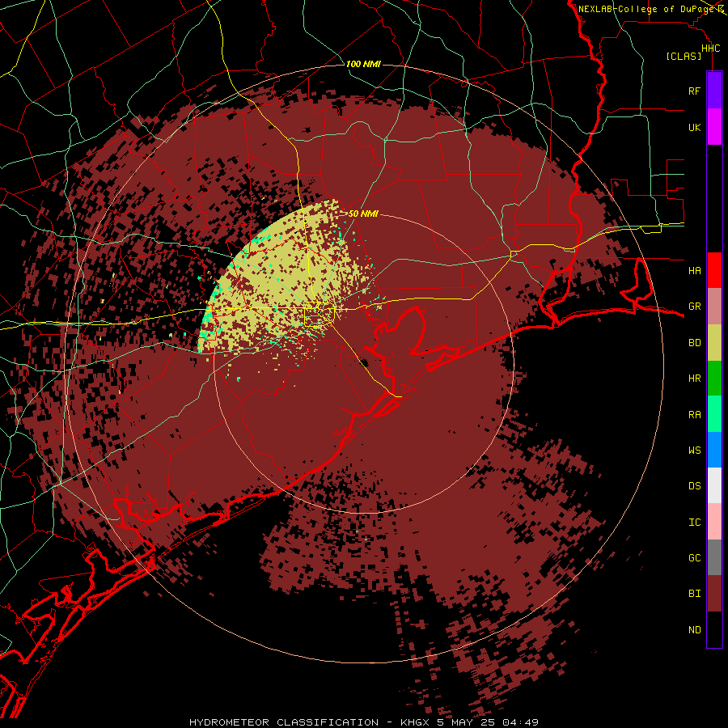Click the RF purple legend swatch

[x=714, y=91]
